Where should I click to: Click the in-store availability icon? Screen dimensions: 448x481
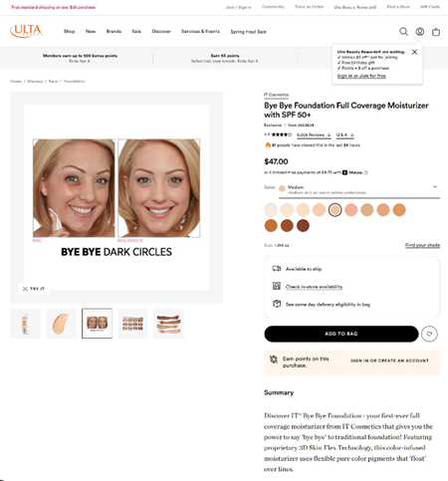click(277, 286)
